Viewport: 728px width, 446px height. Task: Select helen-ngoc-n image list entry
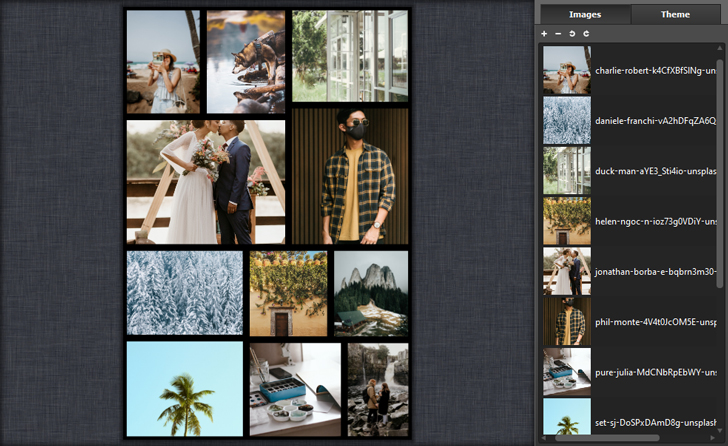click(630, 221)
